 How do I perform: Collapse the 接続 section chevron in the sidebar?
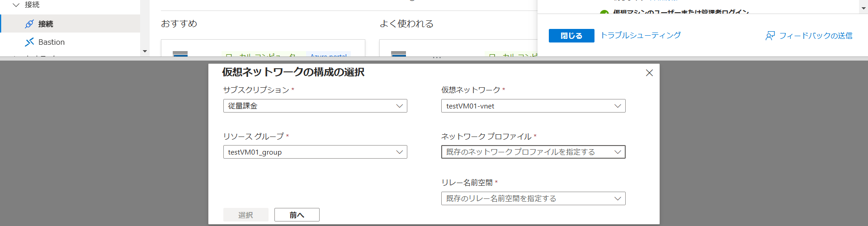(16, 5)
